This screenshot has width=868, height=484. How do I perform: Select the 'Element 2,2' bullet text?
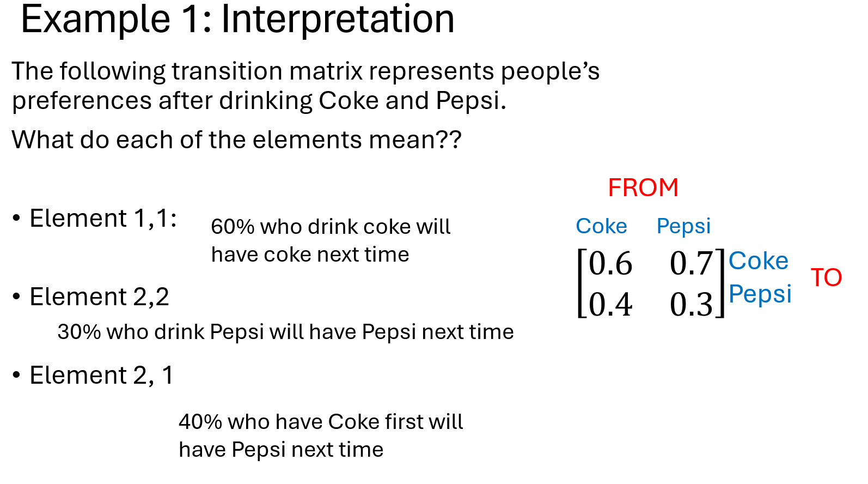99,297
